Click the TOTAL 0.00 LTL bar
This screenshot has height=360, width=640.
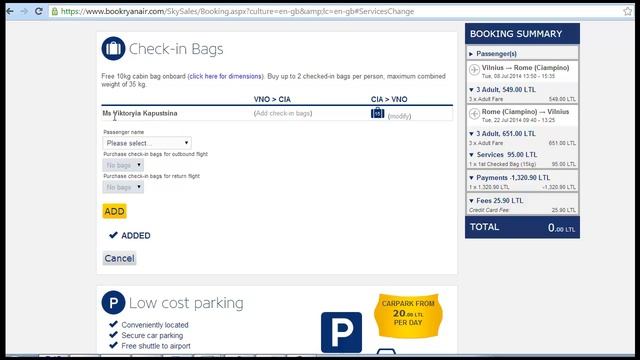click(x=522, y=227)
